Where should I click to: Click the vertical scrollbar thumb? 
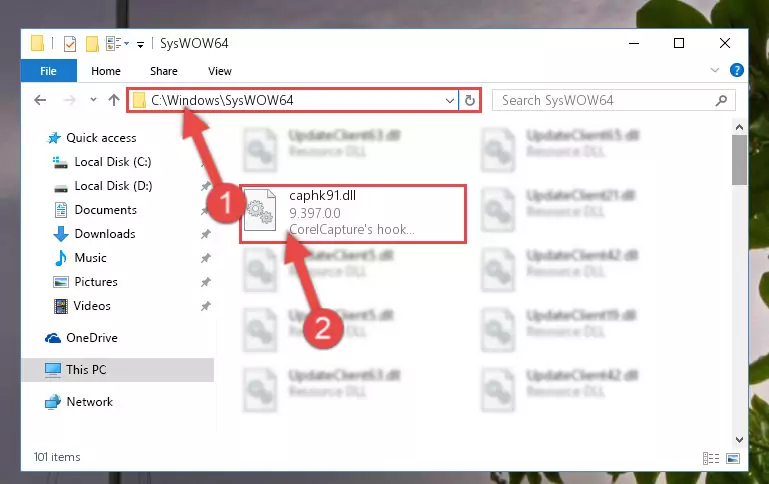(739, 160)
